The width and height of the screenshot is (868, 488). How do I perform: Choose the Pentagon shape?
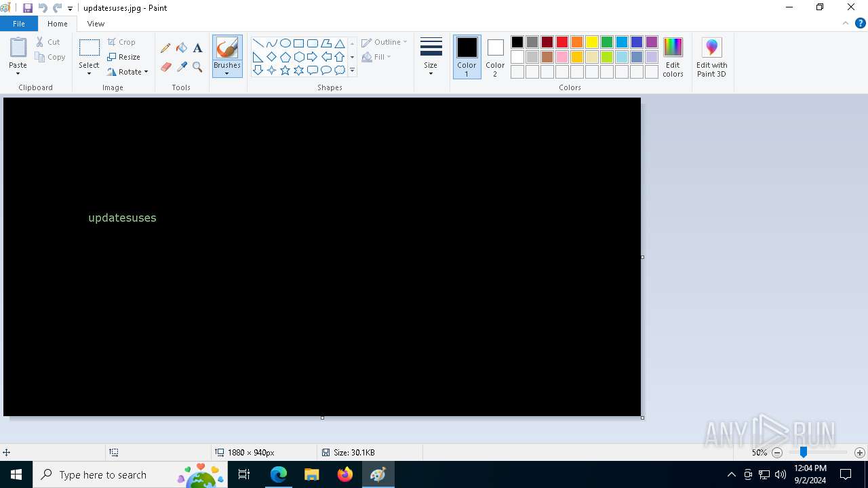pos(285,57)
